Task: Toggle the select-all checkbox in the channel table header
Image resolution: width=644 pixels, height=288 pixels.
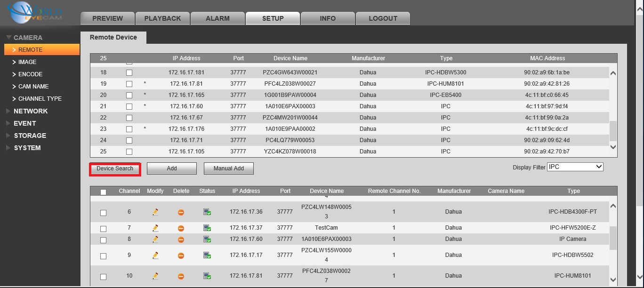Action: click(103, 192)
